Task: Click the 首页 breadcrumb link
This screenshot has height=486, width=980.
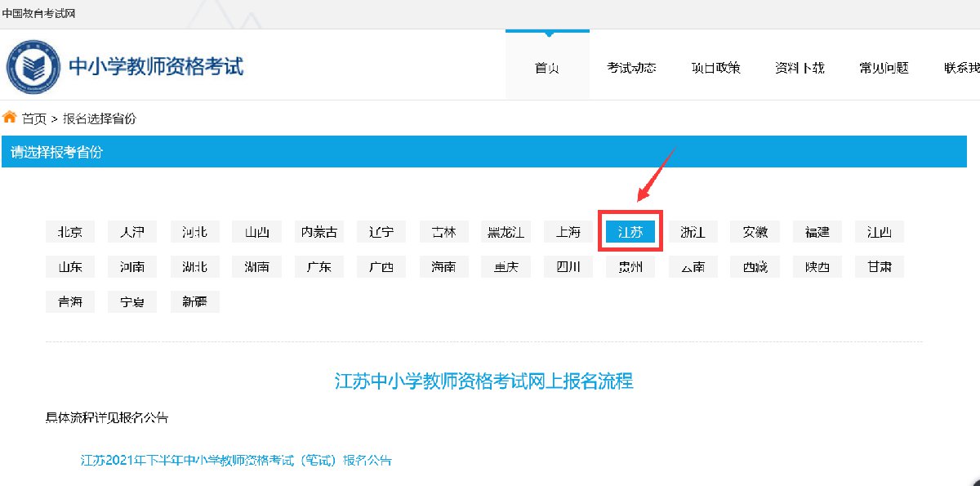Action: 34,118
